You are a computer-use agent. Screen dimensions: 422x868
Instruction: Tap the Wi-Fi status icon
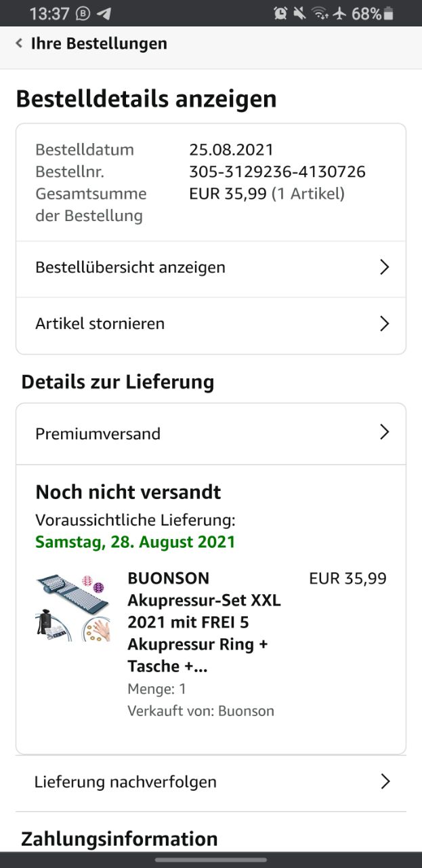(x=320, y=13)
